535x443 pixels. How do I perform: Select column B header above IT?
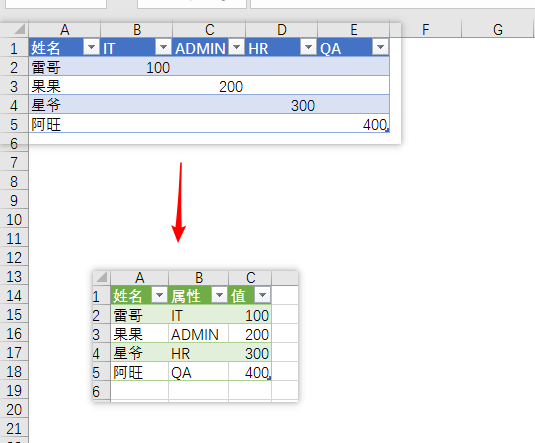coord(137,30)
